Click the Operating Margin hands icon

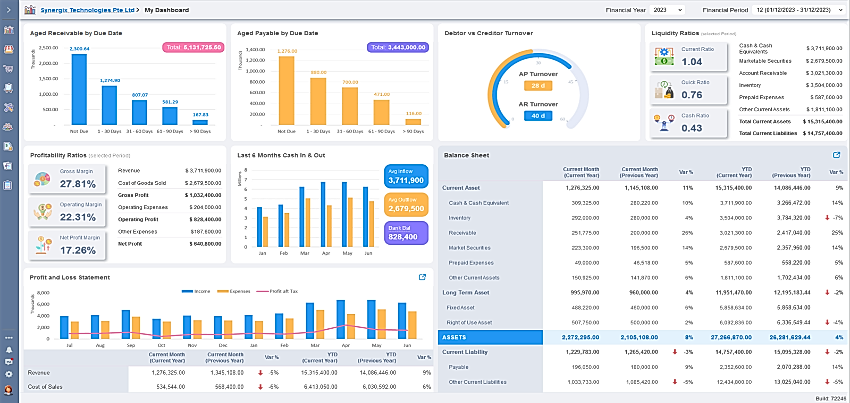42,212
